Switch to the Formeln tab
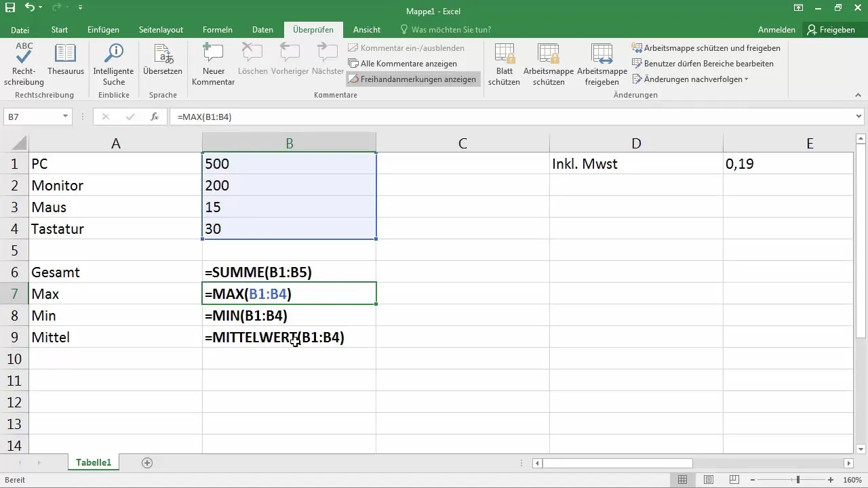Image resolution: width=868 pixels, height=488 pixels. click(218, 30)
